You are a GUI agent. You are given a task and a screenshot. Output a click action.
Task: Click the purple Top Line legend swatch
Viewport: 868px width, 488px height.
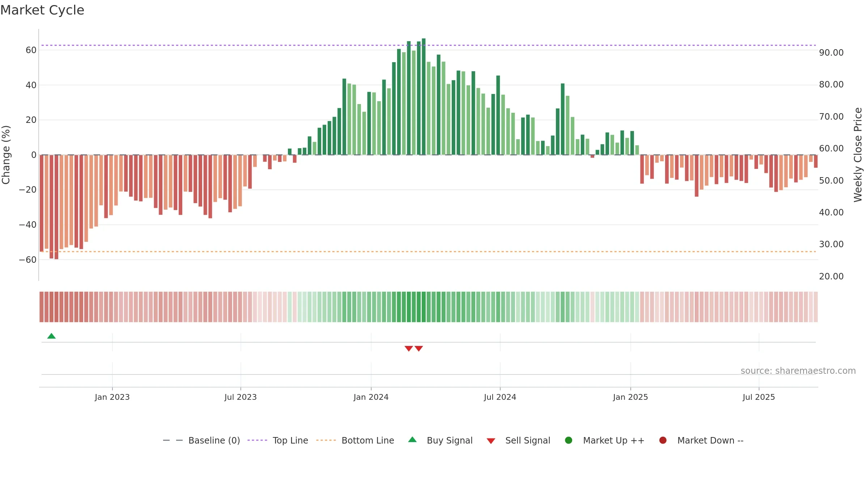coord(257,440)
